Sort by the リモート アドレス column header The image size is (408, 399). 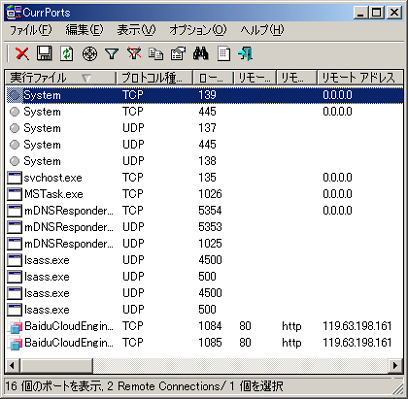(359, 78)
